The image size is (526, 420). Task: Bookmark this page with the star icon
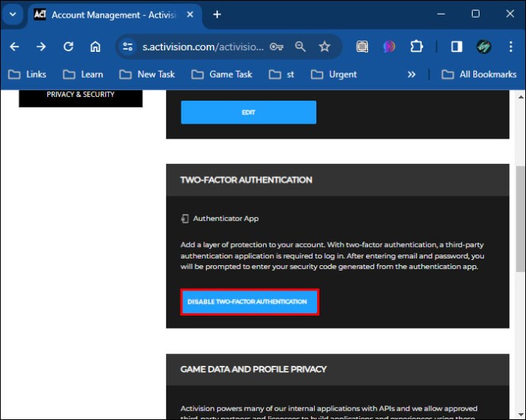(325, 46)
